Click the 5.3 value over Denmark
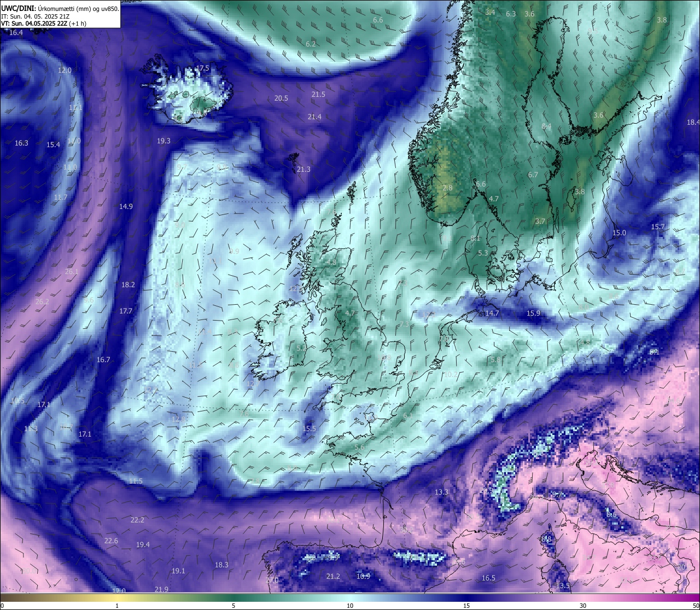This screenshot has height=610, width=700. click(483, 253)
